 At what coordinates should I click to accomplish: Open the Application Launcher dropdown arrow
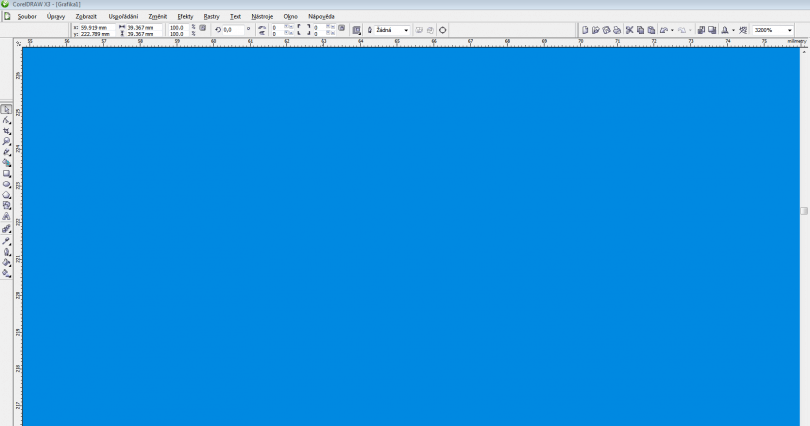point(734,30)
